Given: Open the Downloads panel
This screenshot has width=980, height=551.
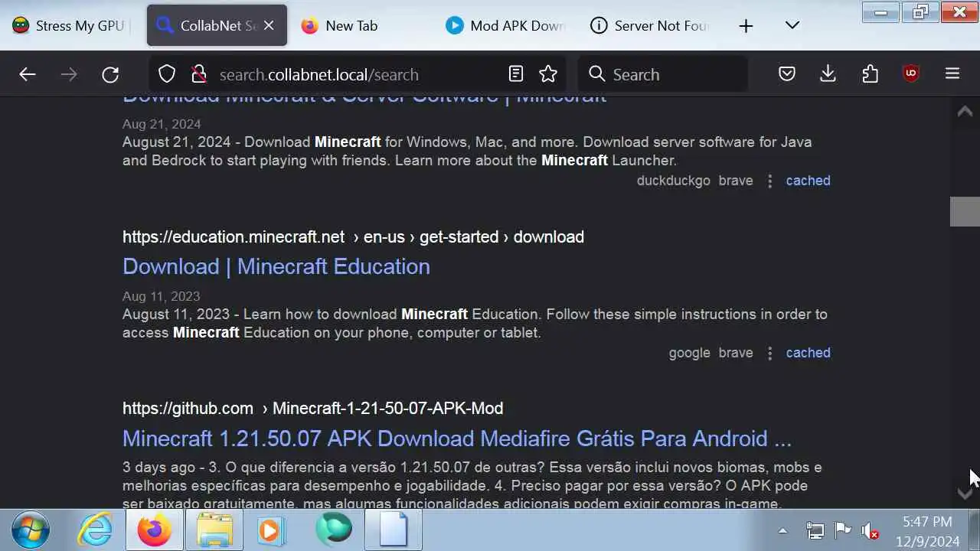Looking at the screenshot, I should tap(828, 74).
